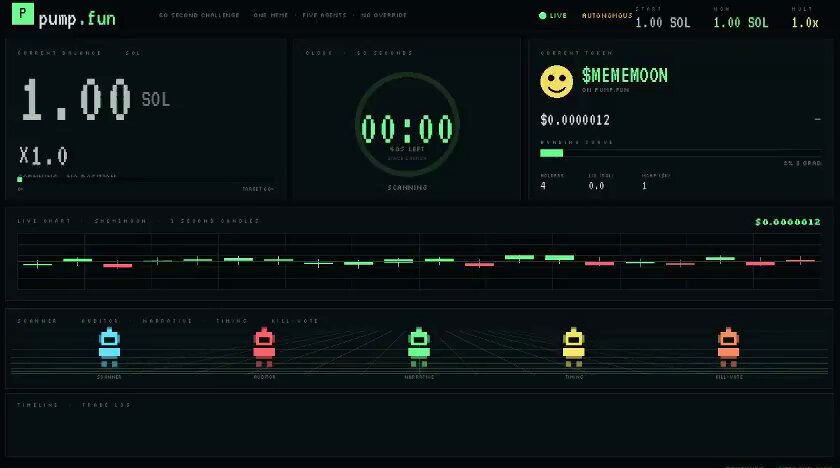Click the holders count 4

(543, 186)
